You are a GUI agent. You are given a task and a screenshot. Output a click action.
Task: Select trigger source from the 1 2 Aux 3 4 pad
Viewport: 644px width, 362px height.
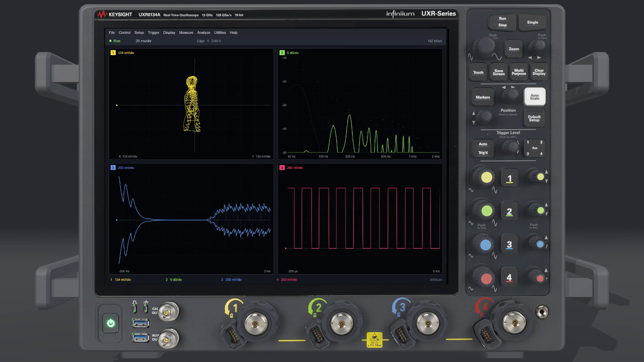[534, 148]
